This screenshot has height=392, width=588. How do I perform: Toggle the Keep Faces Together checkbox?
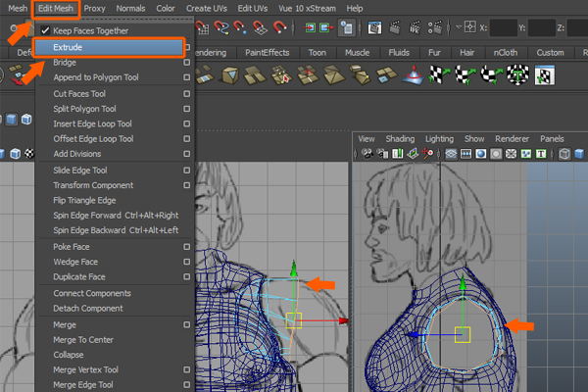(x=45, y=30)
